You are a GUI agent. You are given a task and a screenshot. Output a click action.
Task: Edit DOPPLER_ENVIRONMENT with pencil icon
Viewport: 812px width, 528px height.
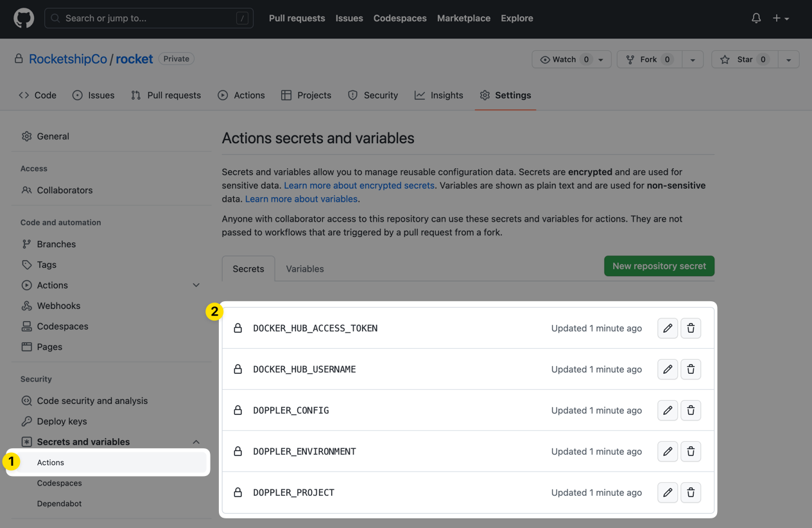pos(668,452)
